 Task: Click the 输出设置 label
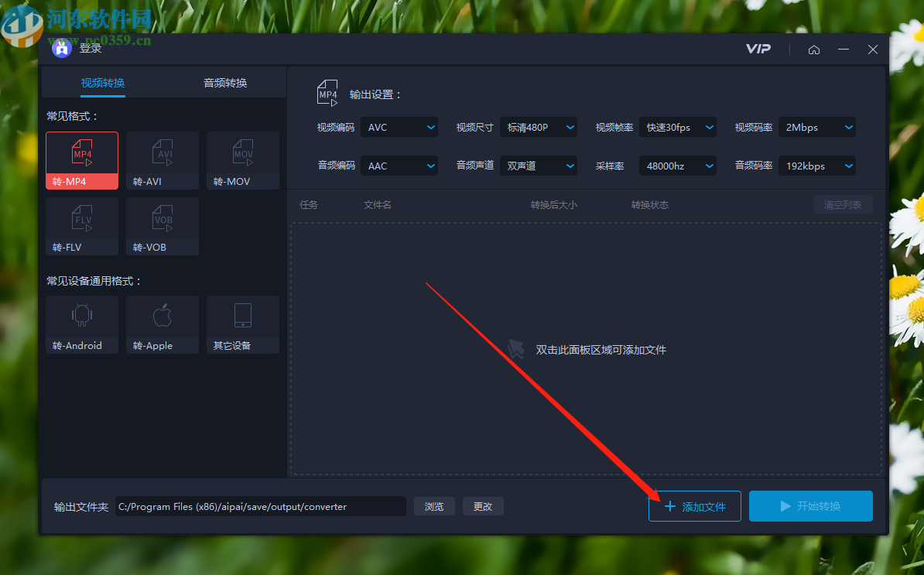pos(375,94)
